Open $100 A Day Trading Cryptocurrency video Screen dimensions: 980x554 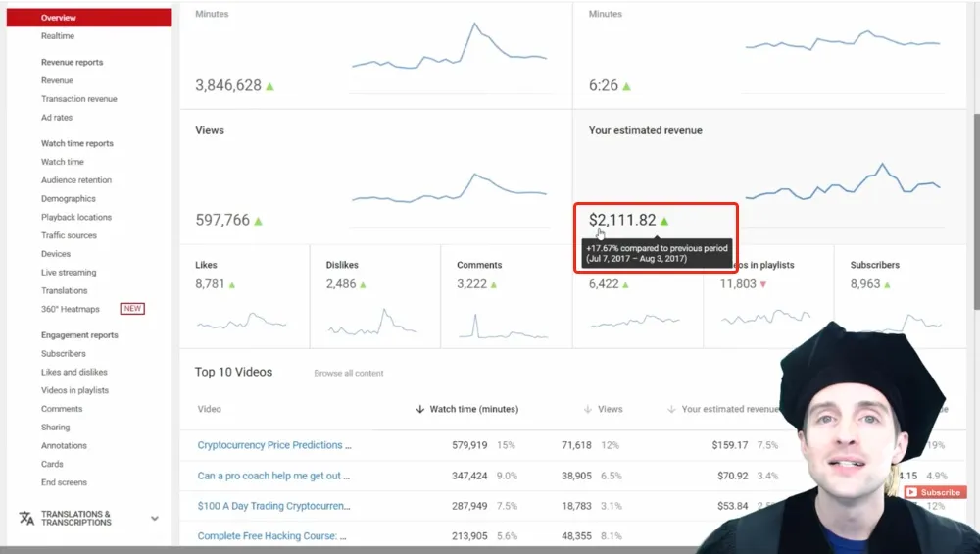[273, 506]
